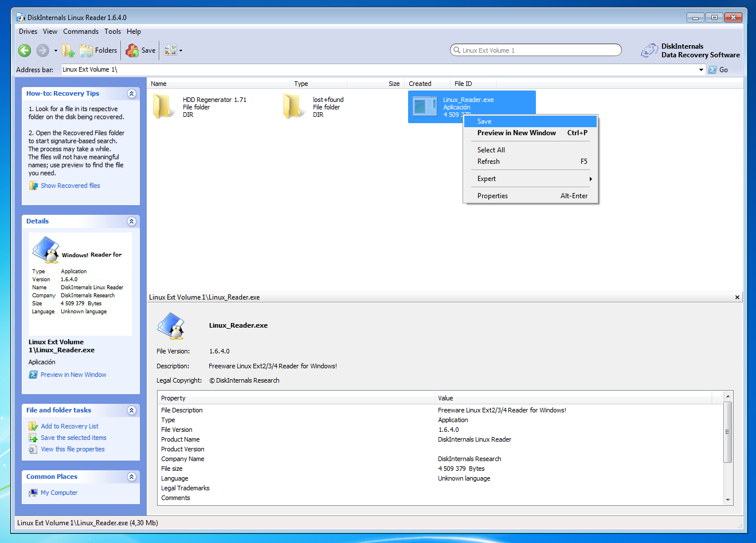Open the Tools menu
Image resolution: width=756 pixels, height=543 pixels.
tap(112, 32)
